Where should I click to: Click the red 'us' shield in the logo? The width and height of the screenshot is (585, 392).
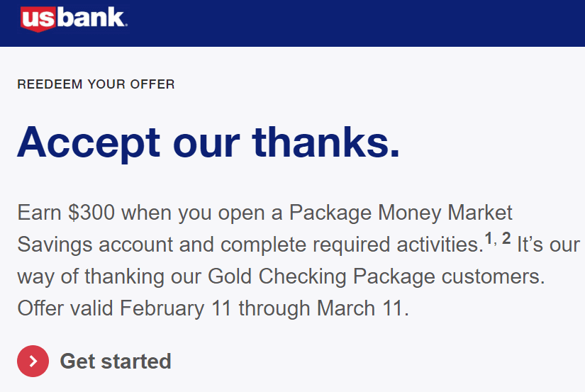[38, 19]
